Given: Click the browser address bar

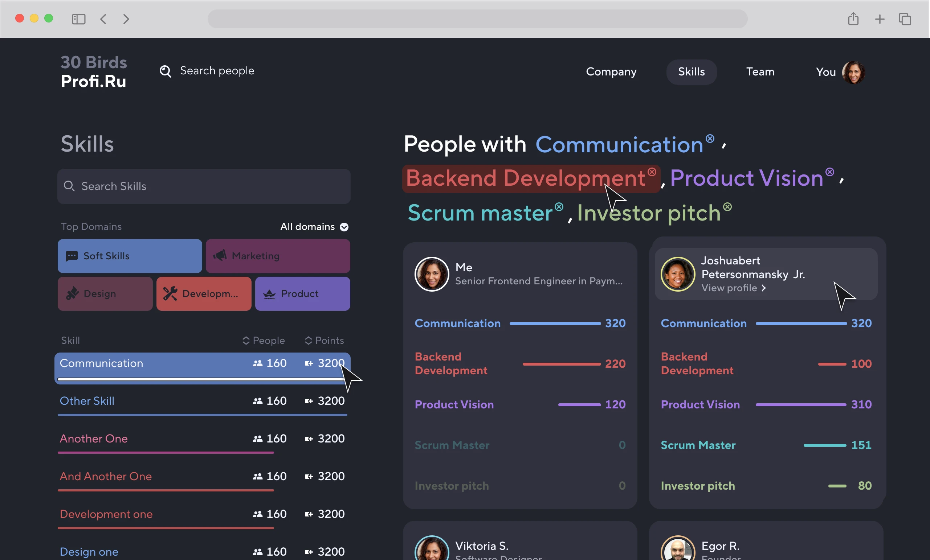Looking at the screenshot, I should 477,19.
